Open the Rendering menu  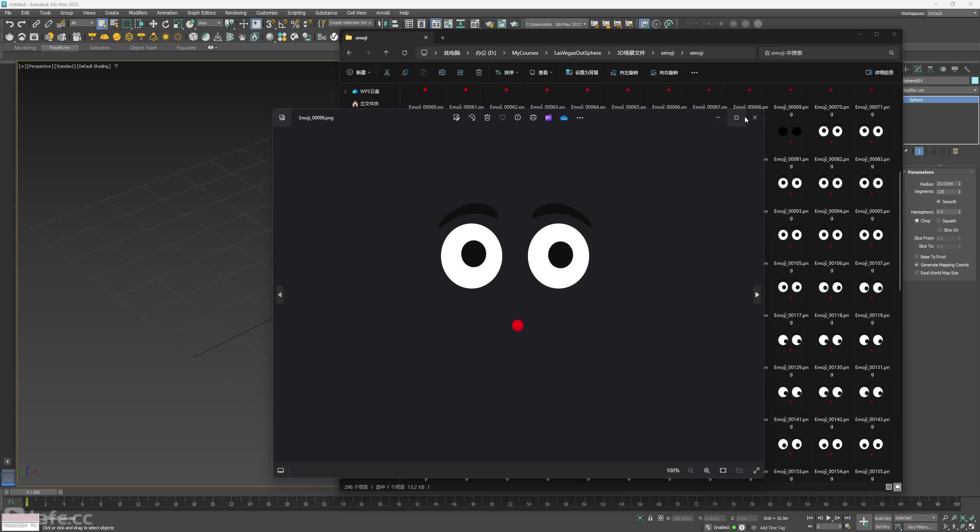click(x=236, y=13)
